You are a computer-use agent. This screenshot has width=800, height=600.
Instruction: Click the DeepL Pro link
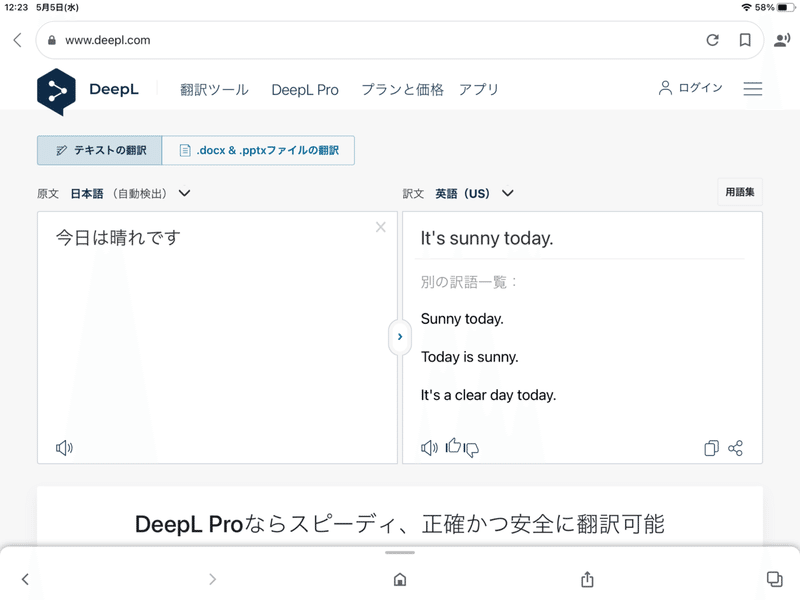pyautogui.click(x=305, y=89)
